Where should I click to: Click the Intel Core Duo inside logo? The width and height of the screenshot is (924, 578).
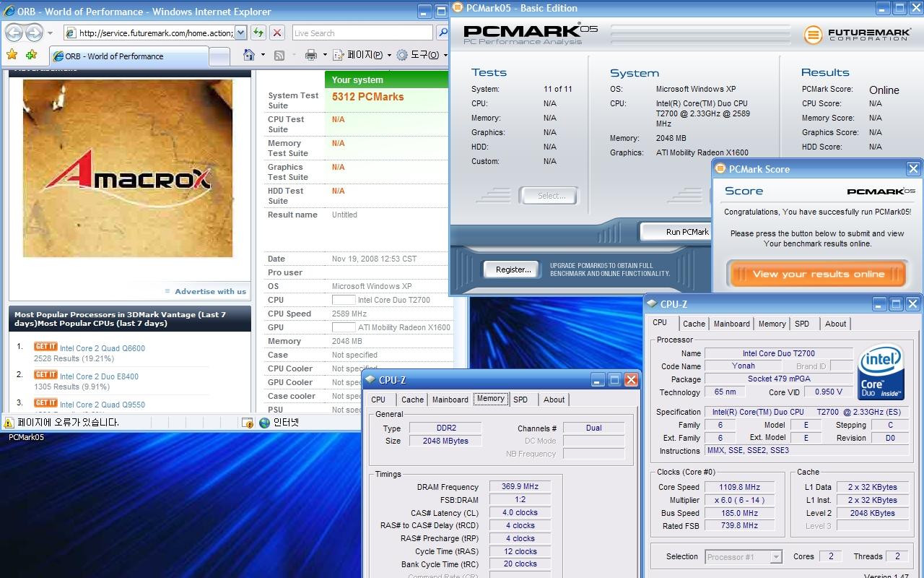pyautogui.click(x=881, y=371)
